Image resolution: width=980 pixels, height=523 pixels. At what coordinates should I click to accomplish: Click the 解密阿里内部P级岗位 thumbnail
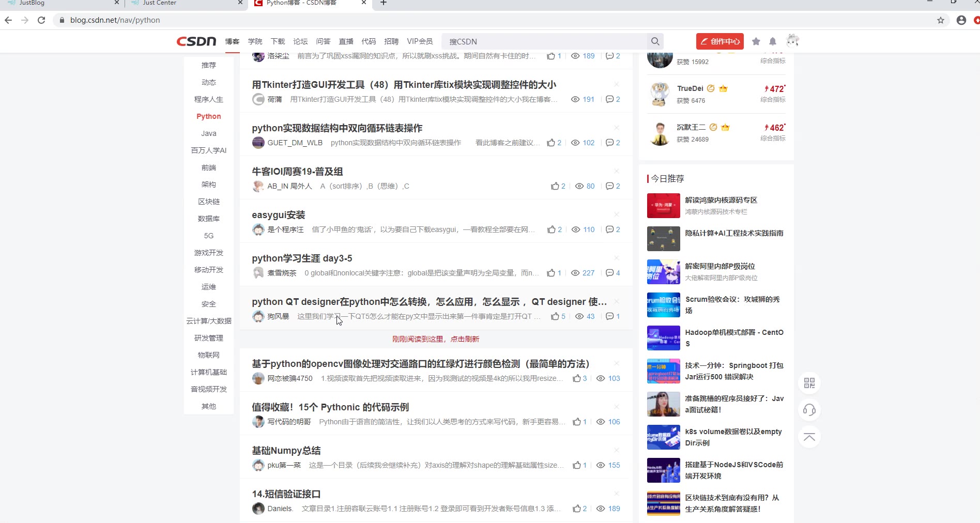[x=664, y=272]
